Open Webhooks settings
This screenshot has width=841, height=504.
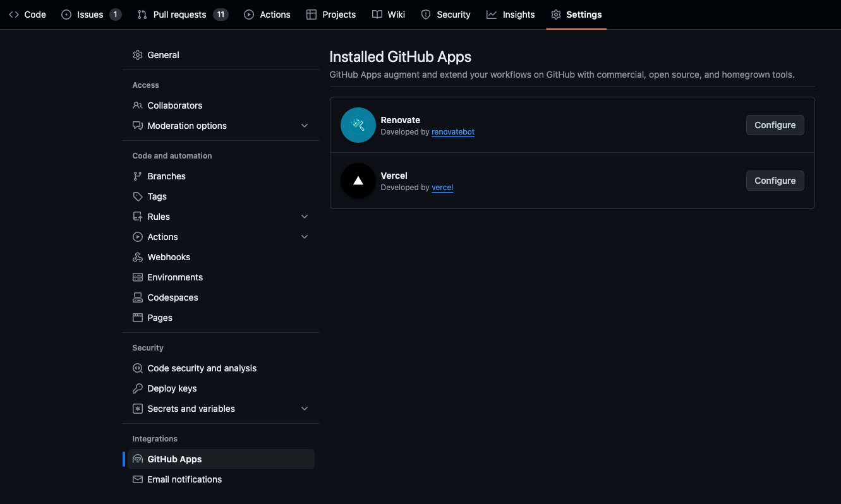[221, 257]
